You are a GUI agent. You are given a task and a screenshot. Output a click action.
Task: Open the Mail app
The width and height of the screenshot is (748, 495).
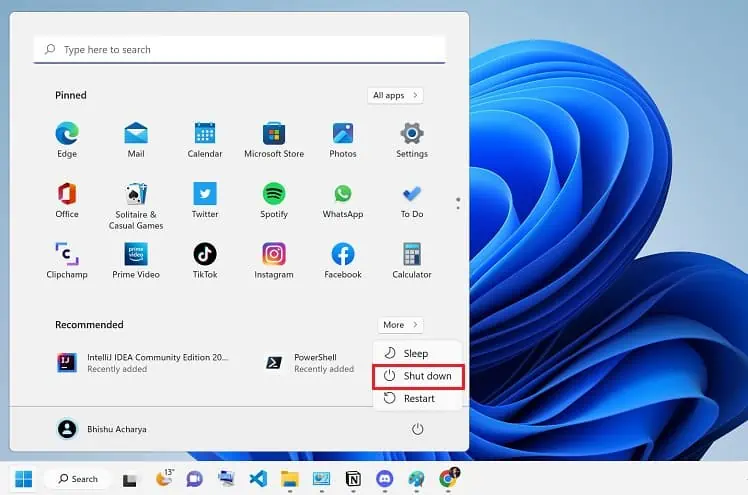[136, 139]
